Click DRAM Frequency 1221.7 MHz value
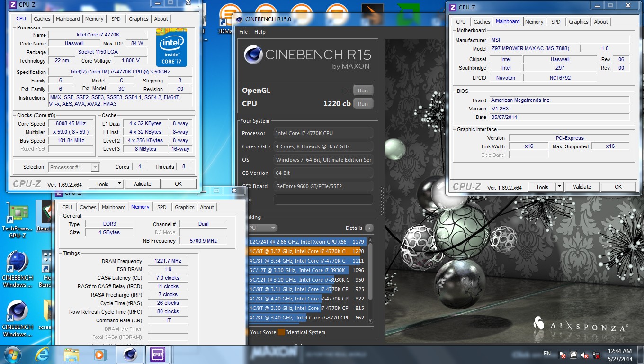The image size is (644, 364). tap(168, 261)
